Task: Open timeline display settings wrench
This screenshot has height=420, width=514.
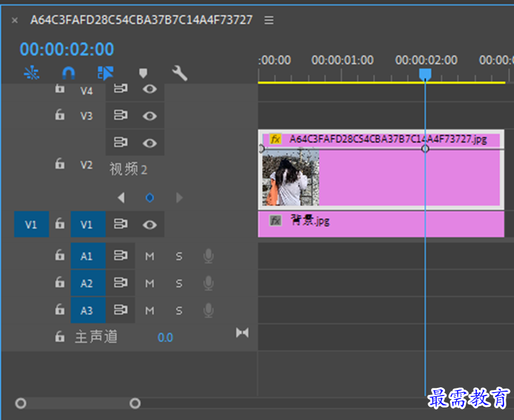Action: click(x=179, y=73)
